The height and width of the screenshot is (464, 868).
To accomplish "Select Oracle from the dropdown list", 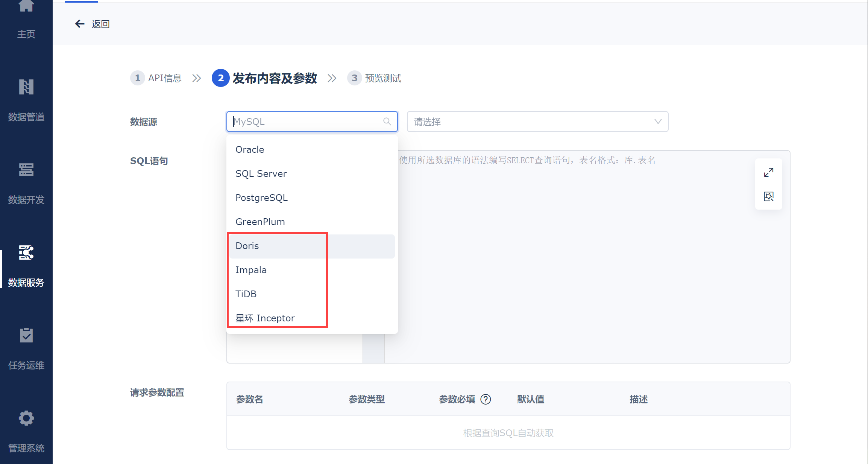I will [x=250, y=150].
